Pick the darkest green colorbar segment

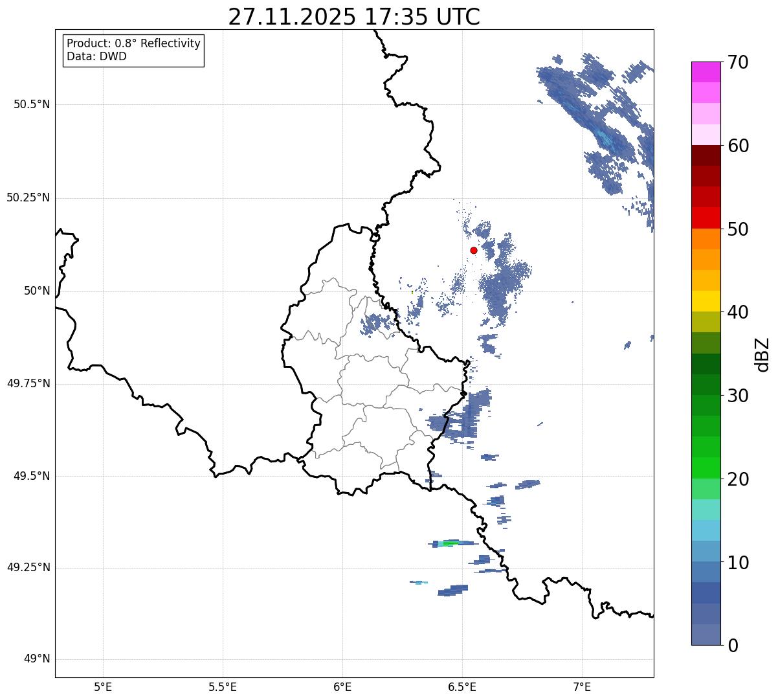[x=706, y=364]
